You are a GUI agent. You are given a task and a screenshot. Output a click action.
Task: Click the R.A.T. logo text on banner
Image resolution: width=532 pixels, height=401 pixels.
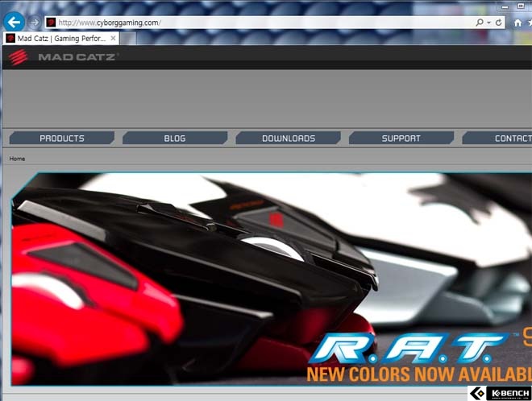409,348
